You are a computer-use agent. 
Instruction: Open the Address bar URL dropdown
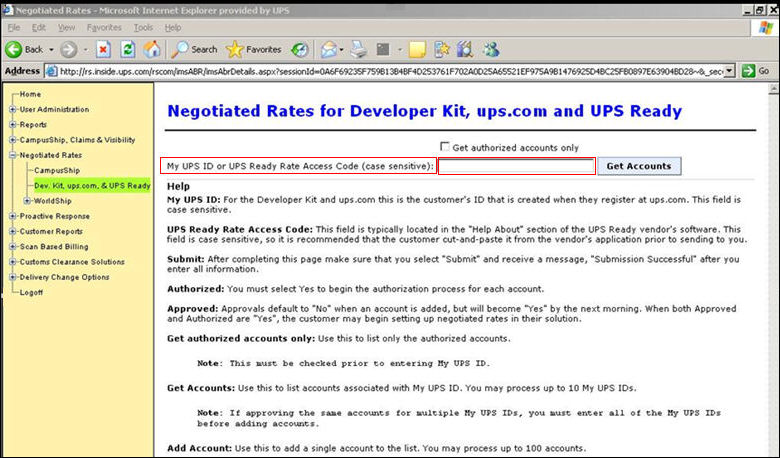click(729, 71)
